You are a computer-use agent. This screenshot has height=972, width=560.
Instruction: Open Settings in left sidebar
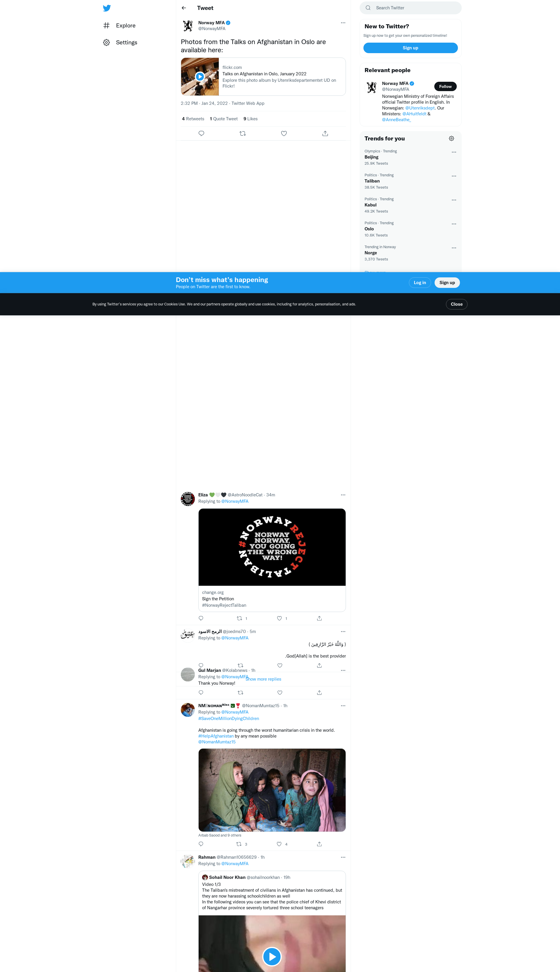[126, 42]
